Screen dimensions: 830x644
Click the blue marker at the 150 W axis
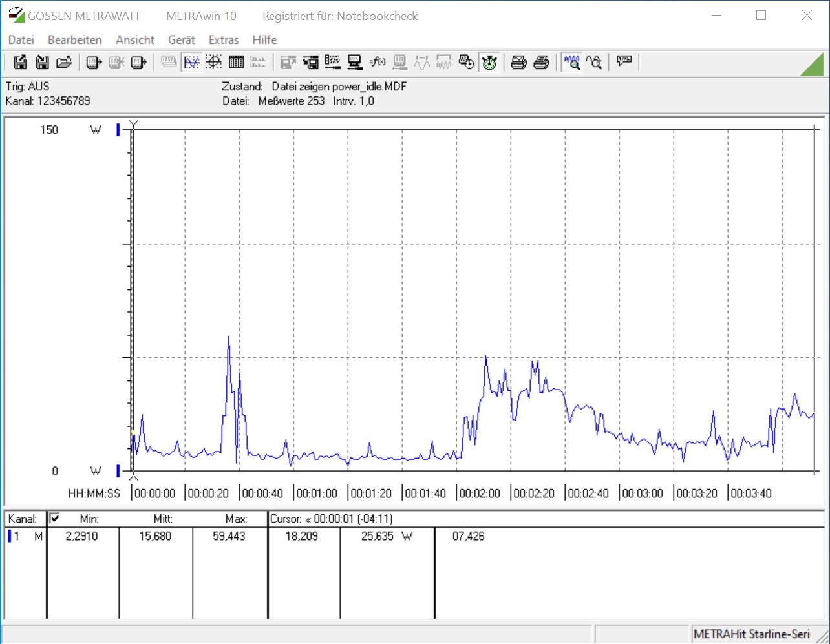118,130
